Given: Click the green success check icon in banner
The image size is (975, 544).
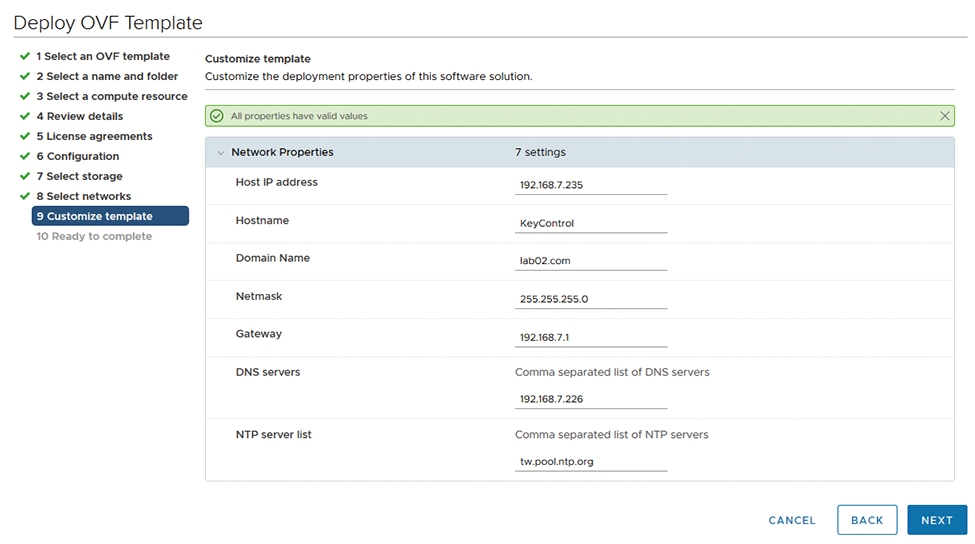Looking at the screenshot, I should tap(216, 116).
